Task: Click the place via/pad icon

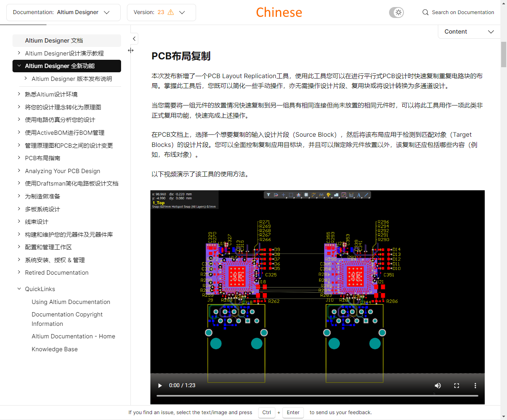Action: [x=329, y=195]
